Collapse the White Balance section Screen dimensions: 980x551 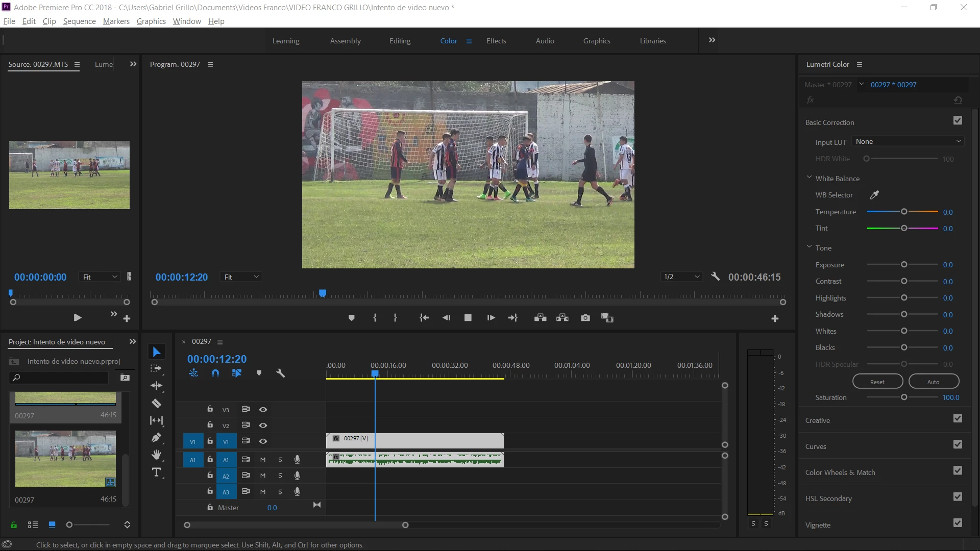[x=809, y=178]
